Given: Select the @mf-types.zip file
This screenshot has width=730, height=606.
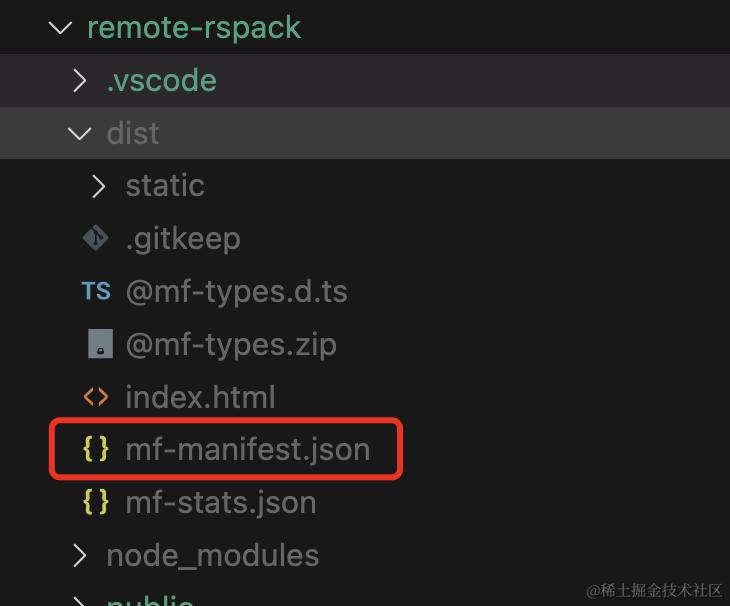Looking at the screenshot, I should coord(230,344).
